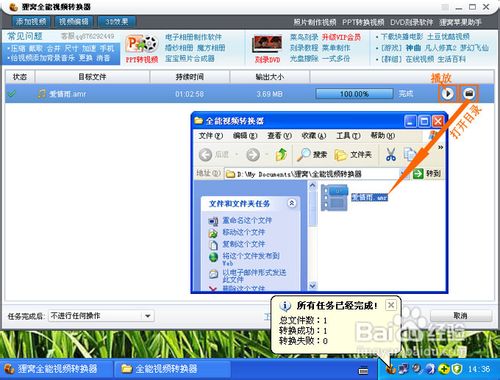Screen dimensions: 500x380
Task: Open 电子相册制作软件 link
Action: (193, 37)
